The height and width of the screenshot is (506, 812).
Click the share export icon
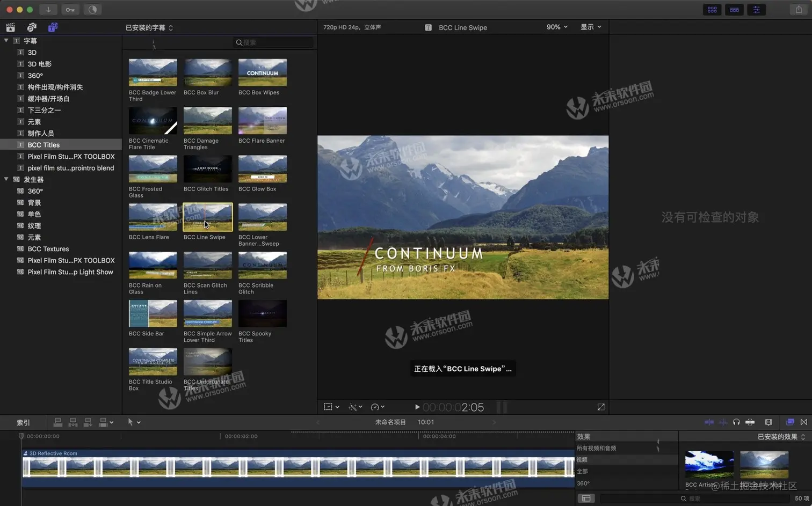click(799, 10)
